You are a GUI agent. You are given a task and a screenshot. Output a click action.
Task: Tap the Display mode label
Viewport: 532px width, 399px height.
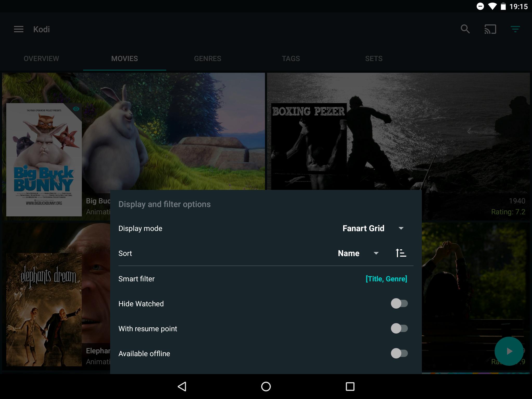click(140, 228)
